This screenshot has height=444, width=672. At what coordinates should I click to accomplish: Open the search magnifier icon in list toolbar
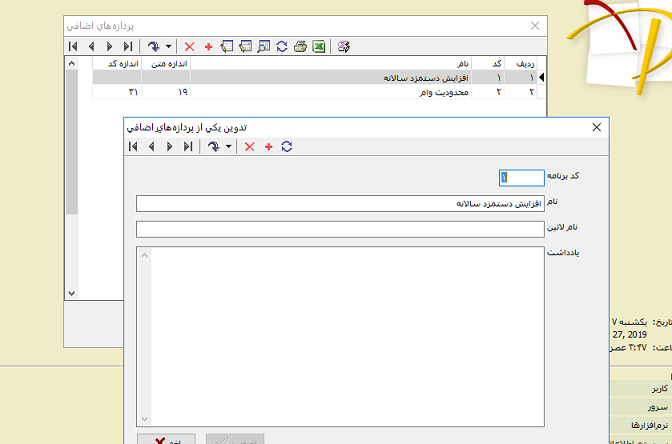[x=264, y=47]
